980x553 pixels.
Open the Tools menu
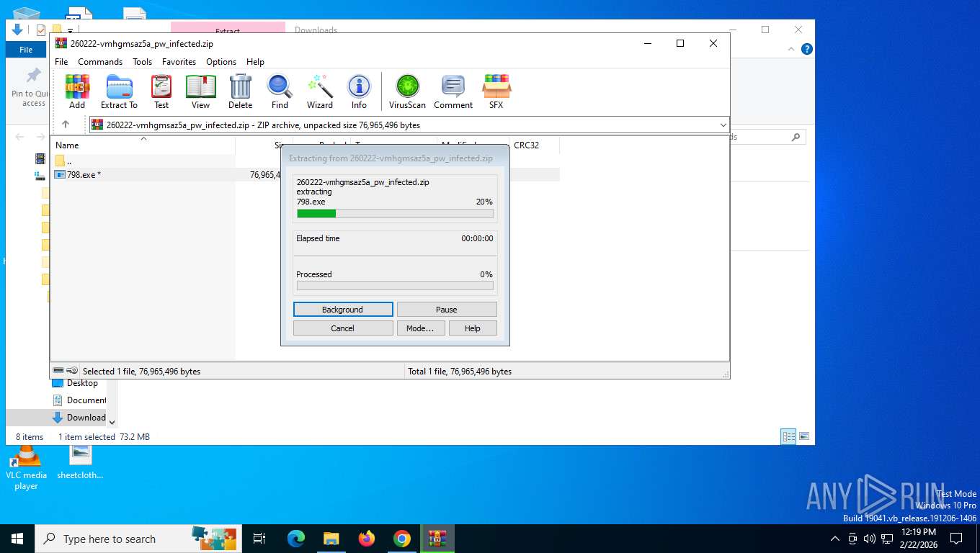(142, 62)
